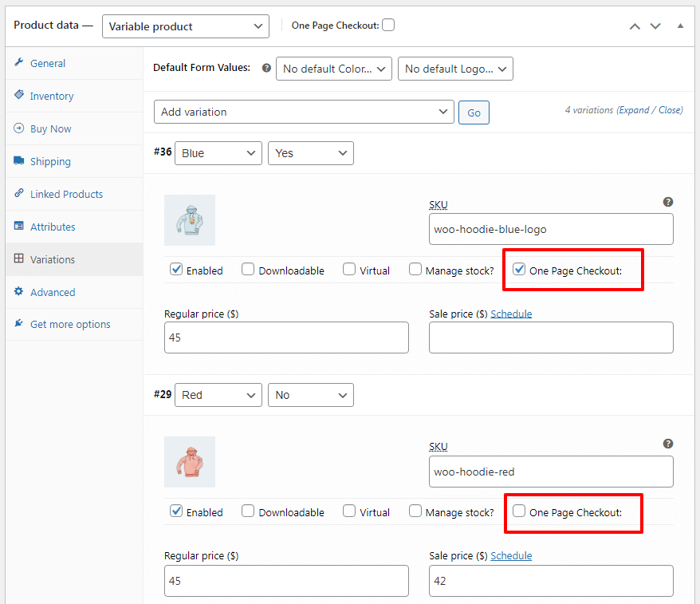Collapse the Product data panel with the triangle

pos(680,26)
